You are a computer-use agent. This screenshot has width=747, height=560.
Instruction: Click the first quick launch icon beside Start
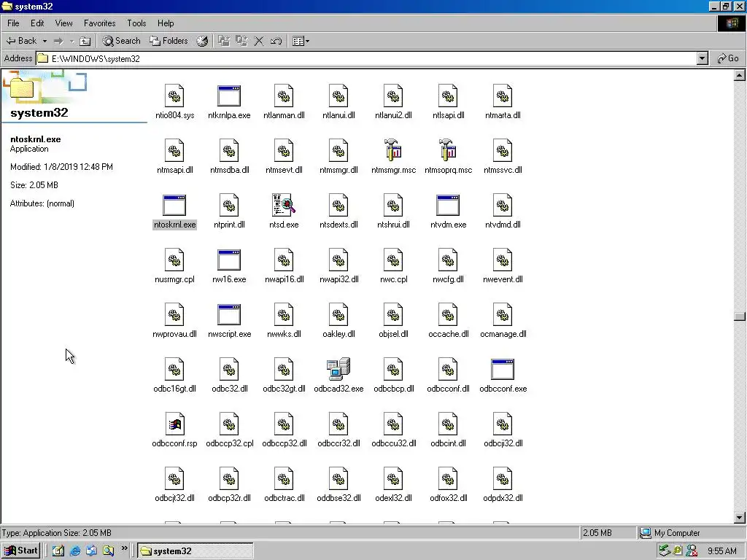(58, 551)
